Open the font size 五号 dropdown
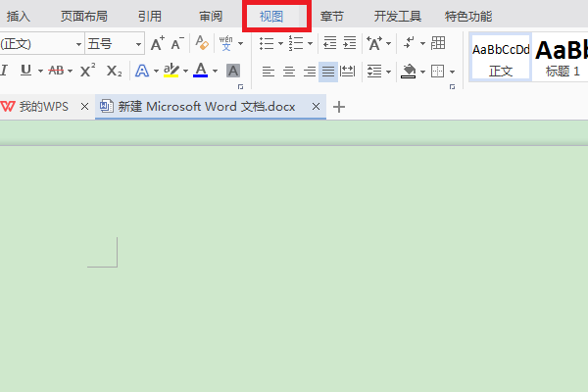Screen dimensions: 588x392 coord(138,44)
